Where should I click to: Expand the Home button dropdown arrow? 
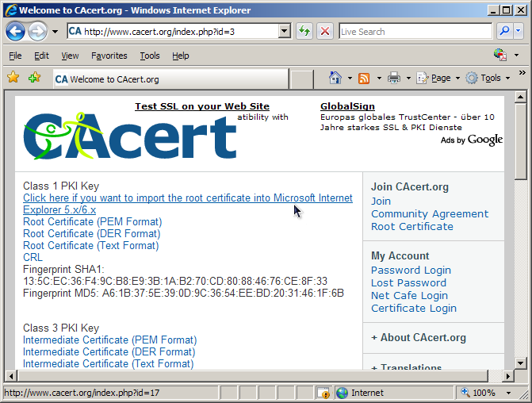pyautogui.click(x=350, y=79)
